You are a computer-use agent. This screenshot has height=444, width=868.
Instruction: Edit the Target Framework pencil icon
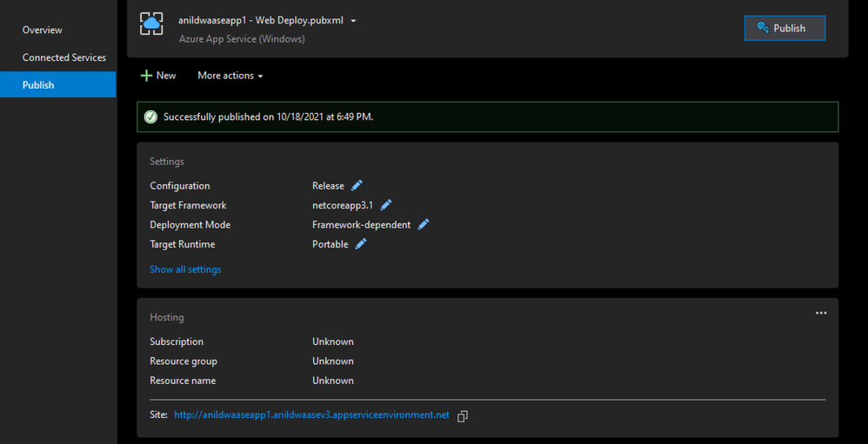pyautogui.click(x=386, y=205)
